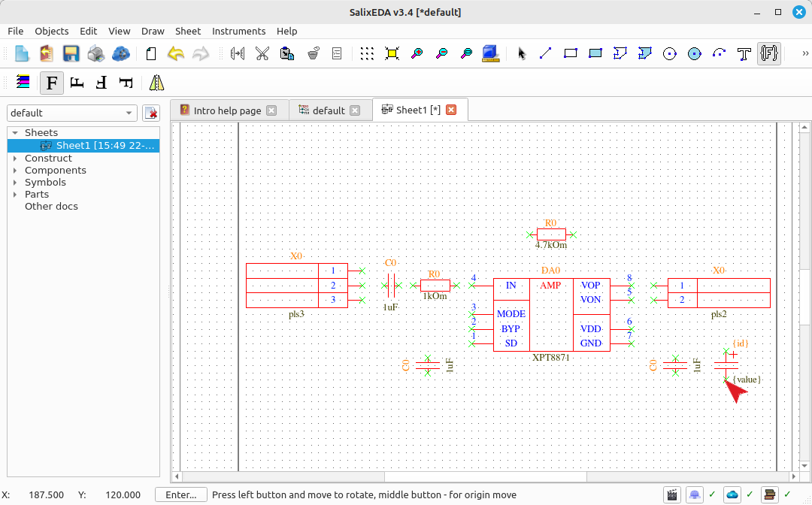Viewport: 812px width, 505px height.
Task: Undo the last action with yellow arrow
Action: pos(176,53)
